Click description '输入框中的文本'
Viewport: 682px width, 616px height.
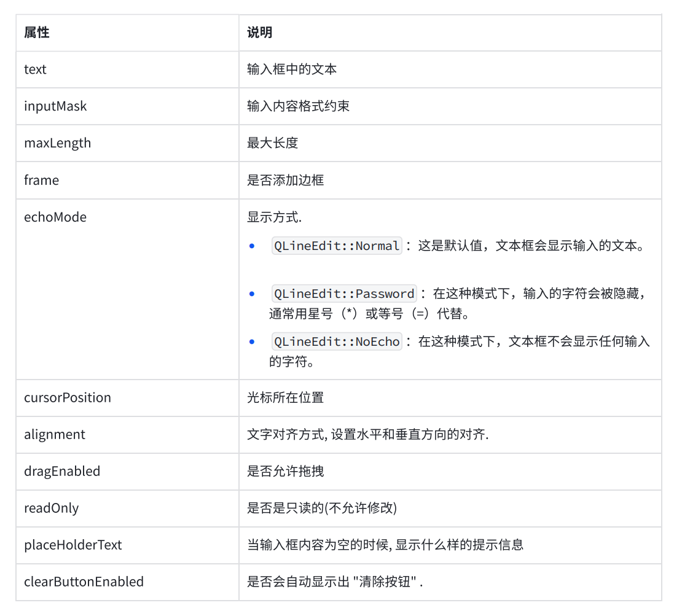pos(292,69)
